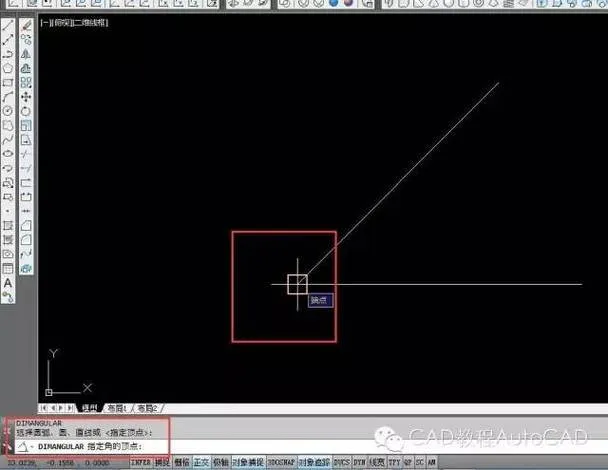Toggle 对象追踪 object snap tracking
This screenshot has width=608, height=470.
coord(314,462)
